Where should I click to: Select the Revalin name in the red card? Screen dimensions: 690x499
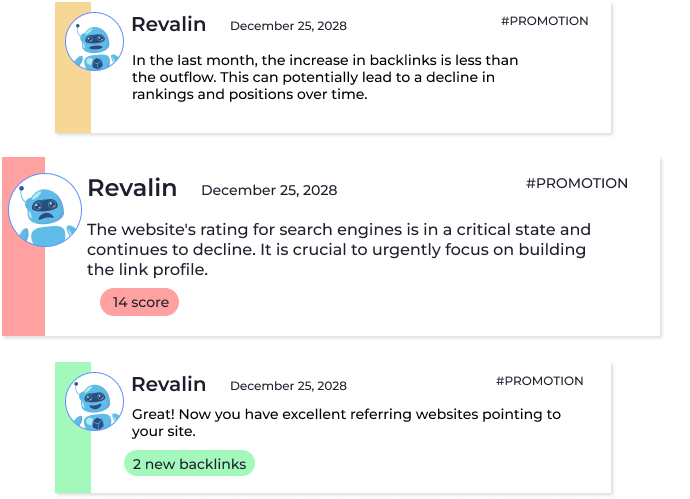[132, 188]
